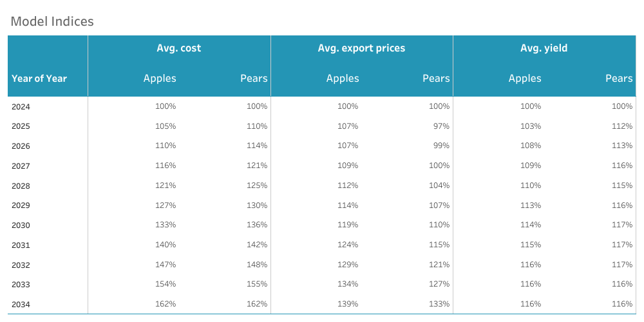The width and height of the screenshot is (644, 322).
Task: Select the Avg. yield column header
Action: point(544,48)
